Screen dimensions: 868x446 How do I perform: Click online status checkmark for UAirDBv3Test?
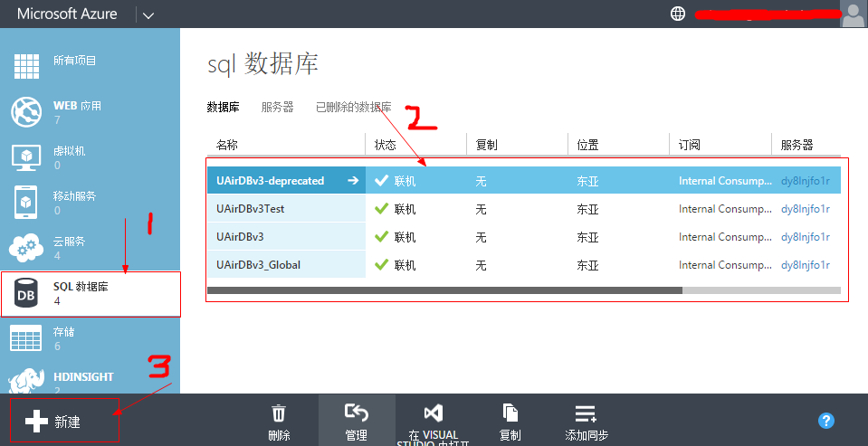(381, 209)
